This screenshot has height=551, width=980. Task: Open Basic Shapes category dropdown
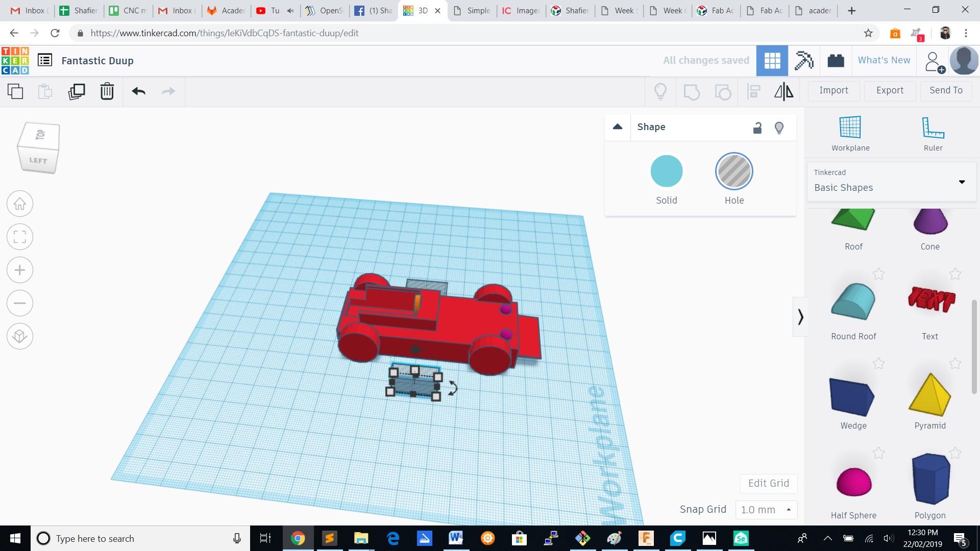[962, 182]
